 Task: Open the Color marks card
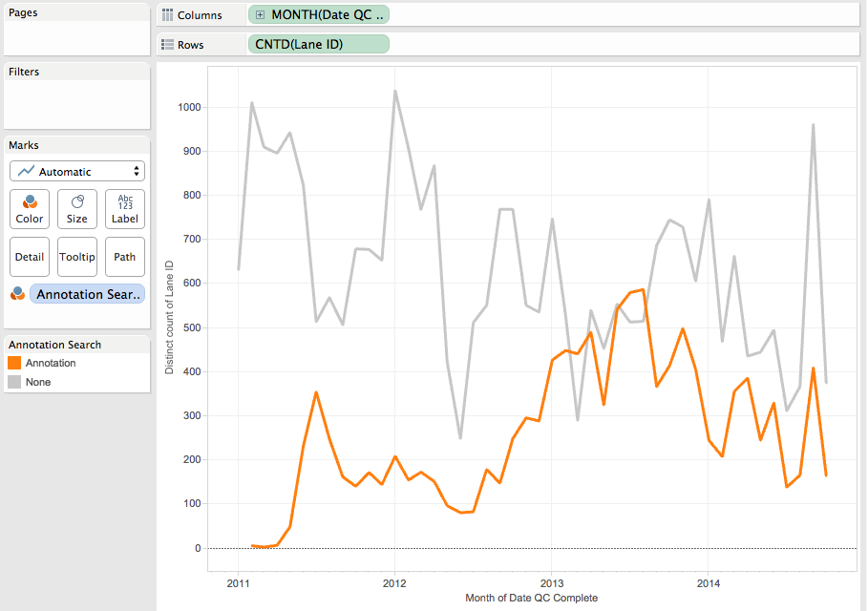30,209
